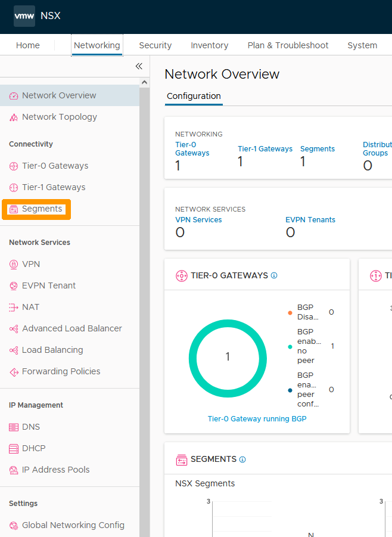The image size is (392, 537).
Task: Click the Forwarding Policies icon
Action: tap(14, 372)
